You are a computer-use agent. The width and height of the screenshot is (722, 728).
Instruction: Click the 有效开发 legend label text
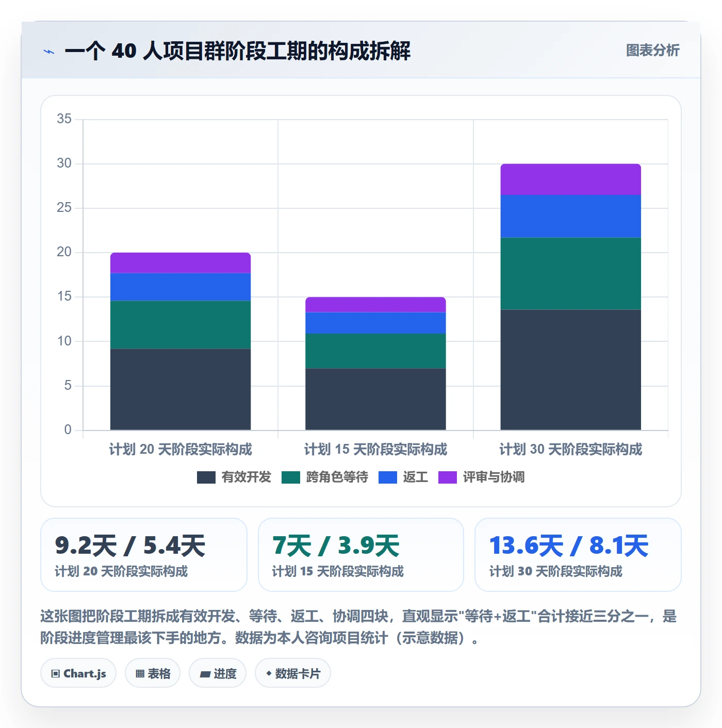coord(247,477)
